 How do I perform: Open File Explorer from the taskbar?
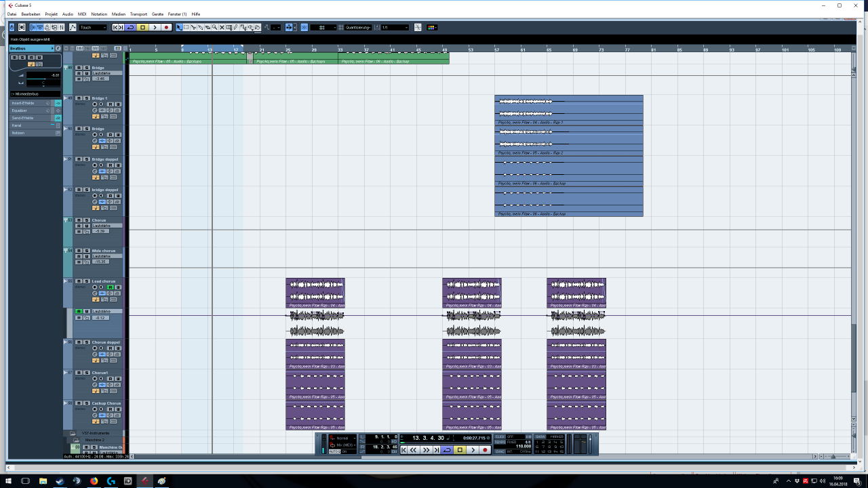[x=43, y=481]
